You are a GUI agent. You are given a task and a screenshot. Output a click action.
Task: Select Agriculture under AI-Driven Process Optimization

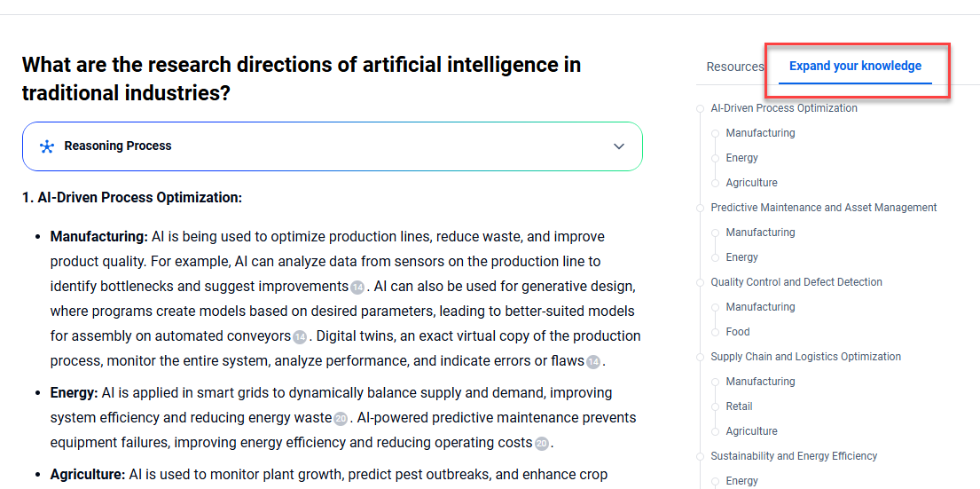tap(751, 183)
